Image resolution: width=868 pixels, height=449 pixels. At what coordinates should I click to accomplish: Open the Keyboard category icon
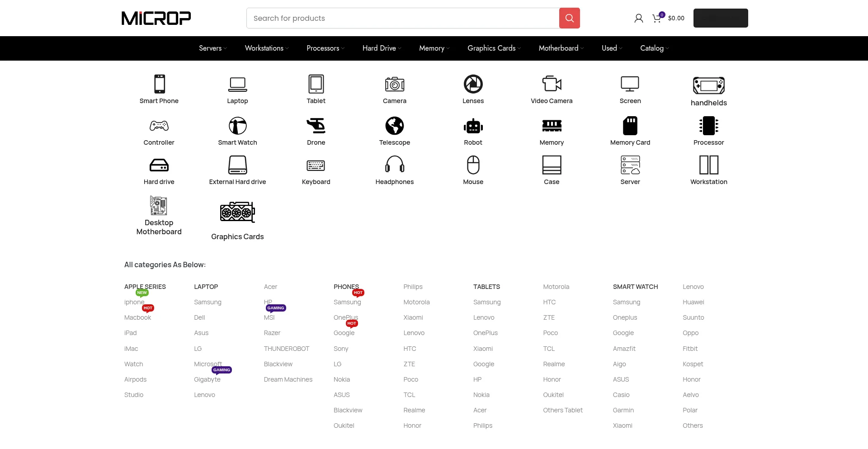click(316, 165)
